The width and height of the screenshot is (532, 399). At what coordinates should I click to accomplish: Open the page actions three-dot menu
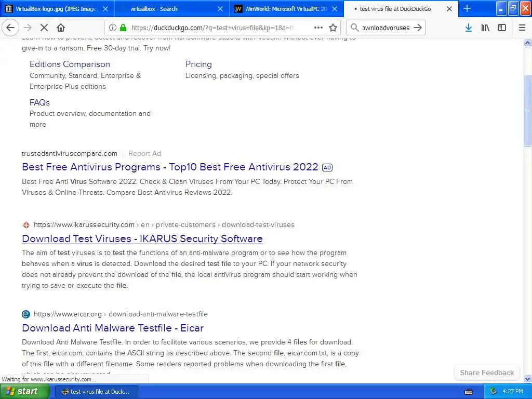(x=318, y=28)
